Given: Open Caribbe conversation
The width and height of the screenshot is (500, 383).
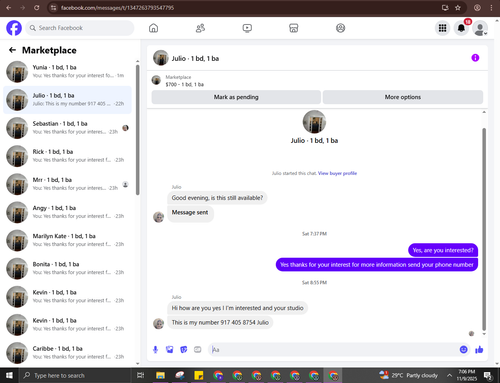Looking at the screenshot, I should 67,353.
